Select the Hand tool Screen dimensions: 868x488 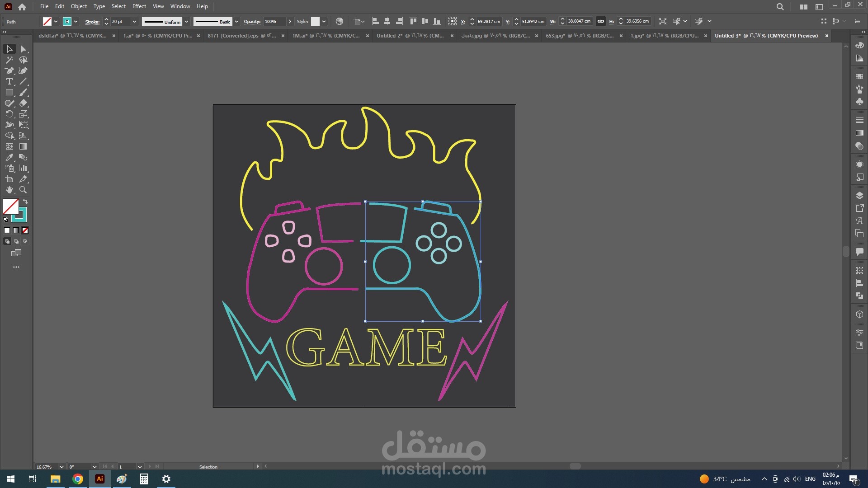click(x=9, y=190)
